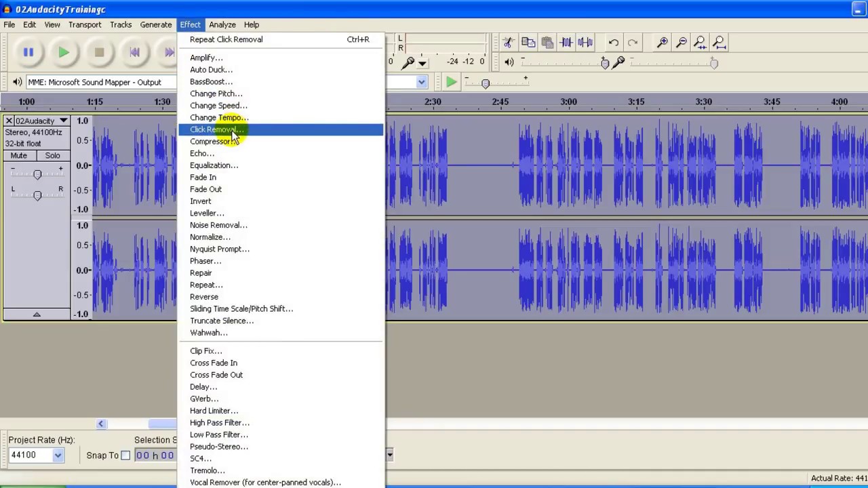
Task: Open the Generate menu
Action: tap(156, 24)
